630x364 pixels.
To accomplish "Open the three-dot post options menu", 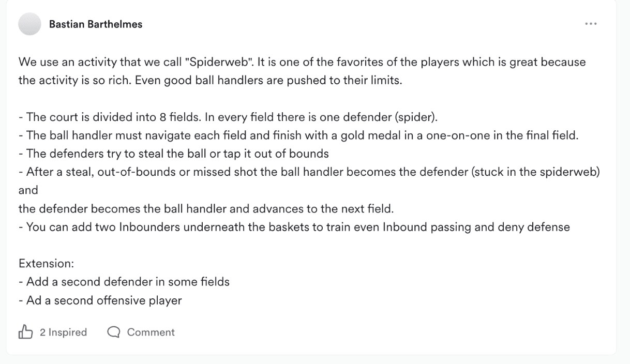I will 591,24.
